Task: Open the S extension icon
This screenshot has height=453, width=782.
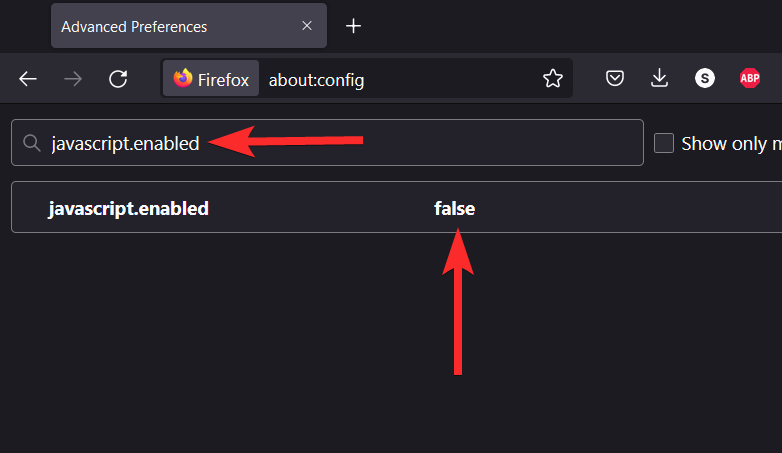Action: click(705, 79)
